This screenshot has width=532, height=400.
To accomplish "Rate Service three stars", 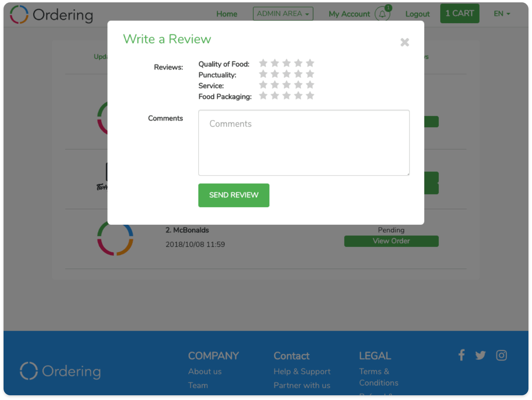I will tap(286, 85).
